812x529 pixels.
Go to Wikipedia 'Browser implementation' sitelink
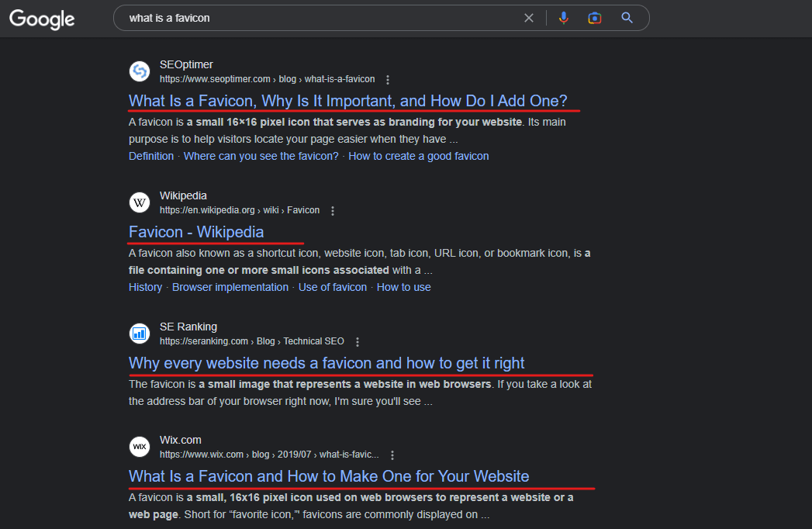[x=230, y=287]
